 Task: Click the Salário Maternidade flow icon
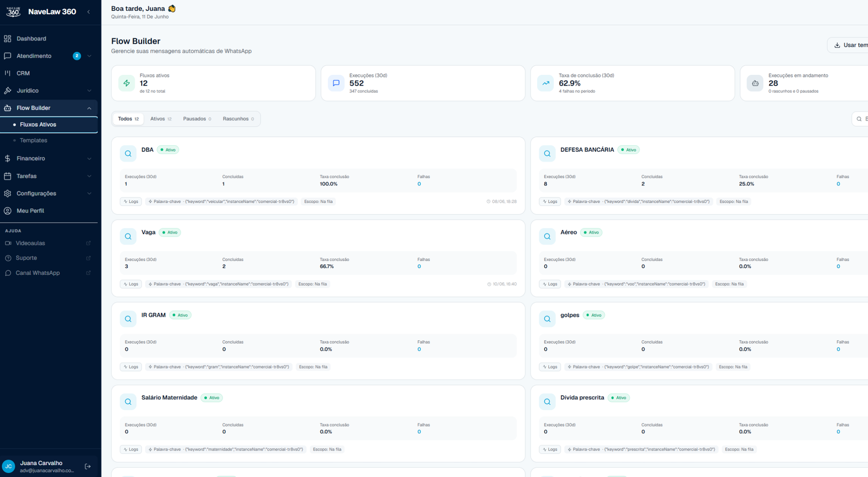(x=128, y=402)
